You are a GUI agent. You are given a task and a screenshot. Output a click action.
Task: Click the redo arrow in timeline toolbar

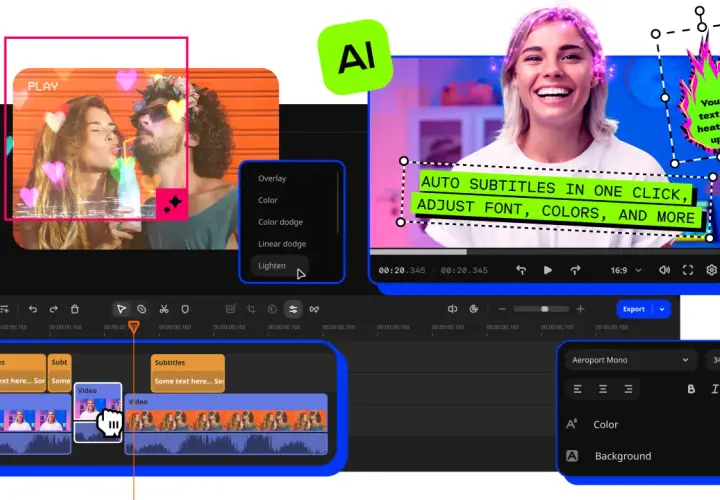pyautogui.click(x=54, y=309)
